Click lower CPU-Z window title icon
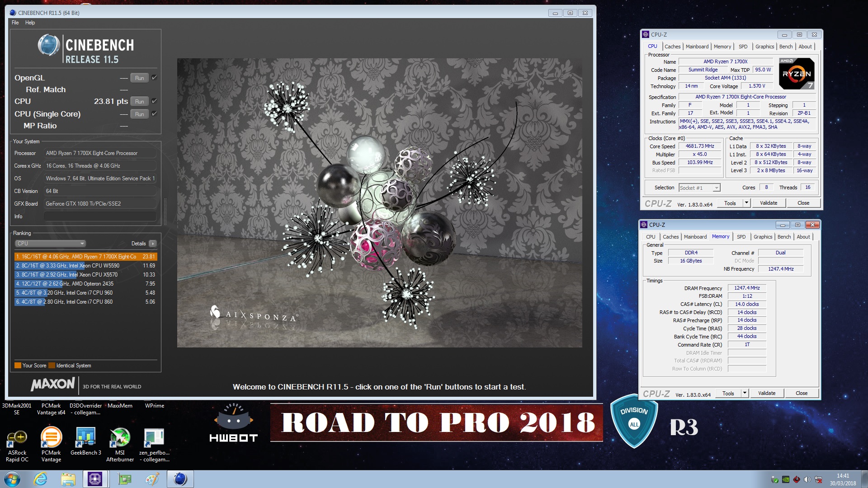This screenshot has width=868, height=488. pos(644,225)
